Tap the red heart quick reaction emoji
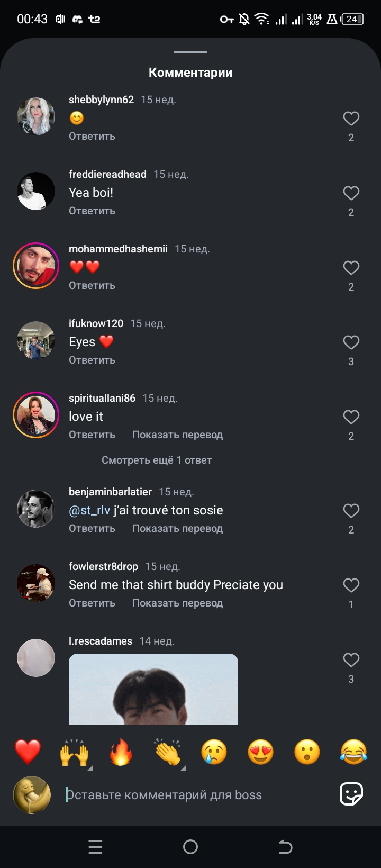This screenshot has height=868, width=381. point(28,752)
